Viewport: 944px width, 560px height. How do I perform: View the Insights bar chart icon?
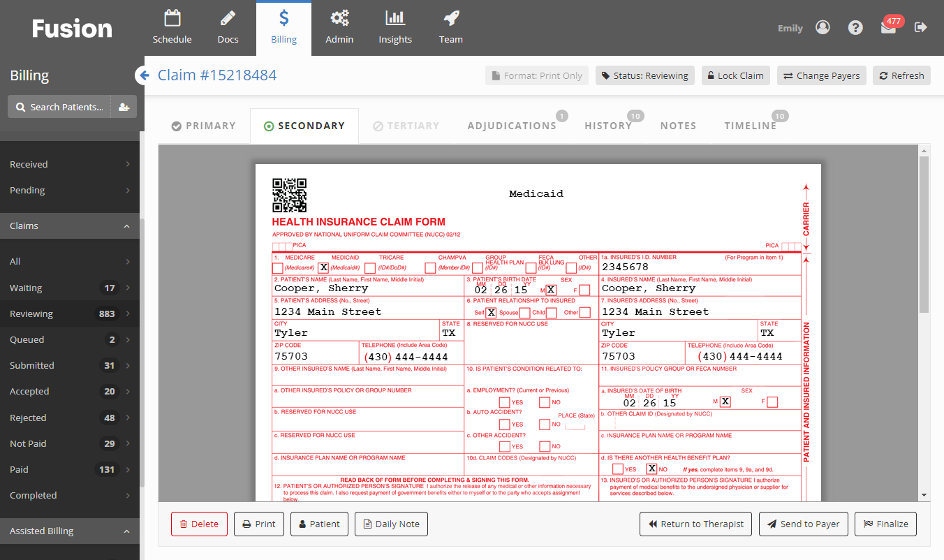click(x=394, y=19)
